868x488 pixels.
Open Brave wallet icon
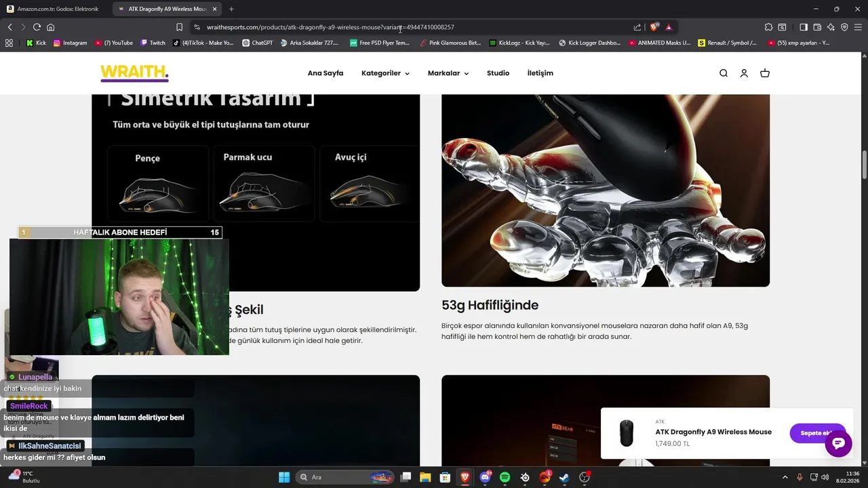pyautogui.click(x=817, y=27)
